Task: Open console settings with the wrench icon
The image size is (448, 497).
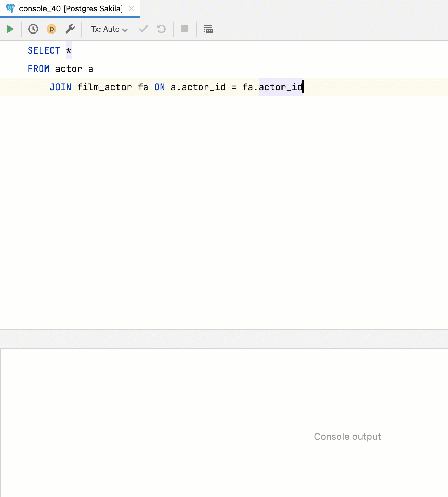Action: 70,29
